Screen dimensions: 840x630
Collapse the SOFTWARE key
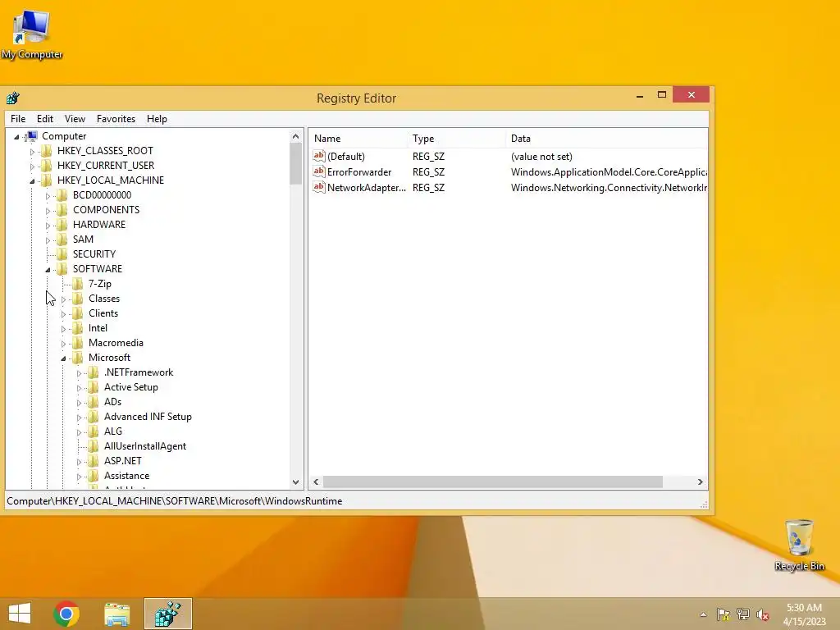click(x=48, y=270)
